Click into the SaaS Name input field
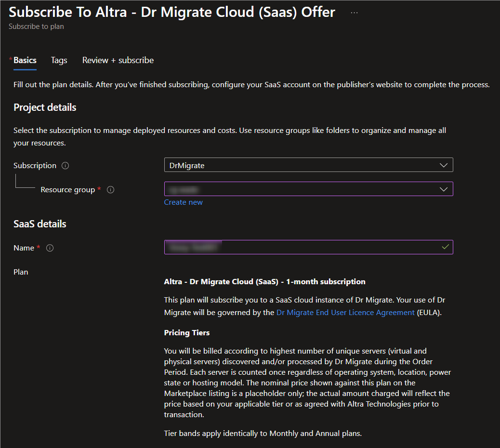The width and height of the screenshot is (500, 448). pyautogui.click(x=308, y=247)
